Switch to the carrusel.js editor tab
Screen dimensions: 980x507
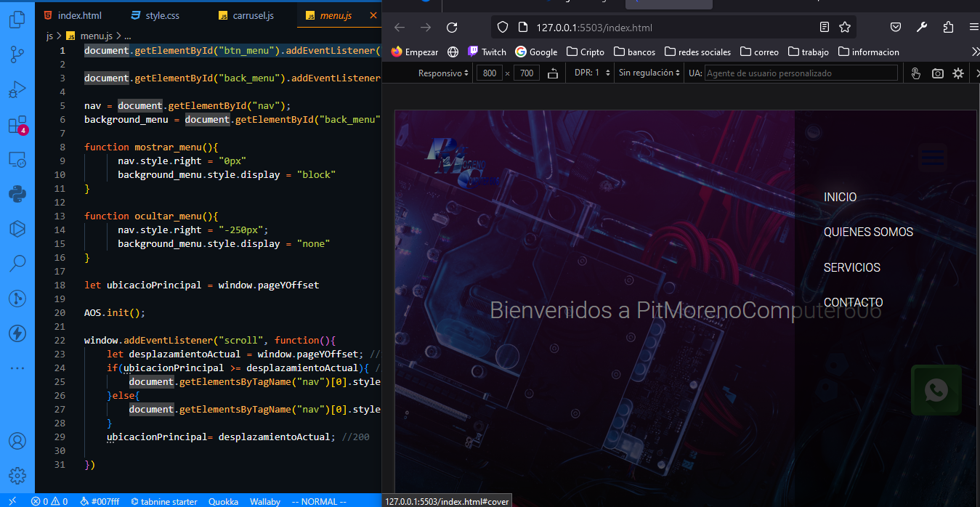252,15
